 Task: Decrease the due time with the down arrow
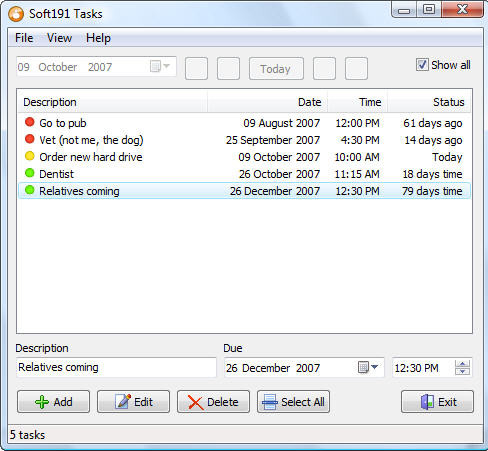(x=462, y=371)
